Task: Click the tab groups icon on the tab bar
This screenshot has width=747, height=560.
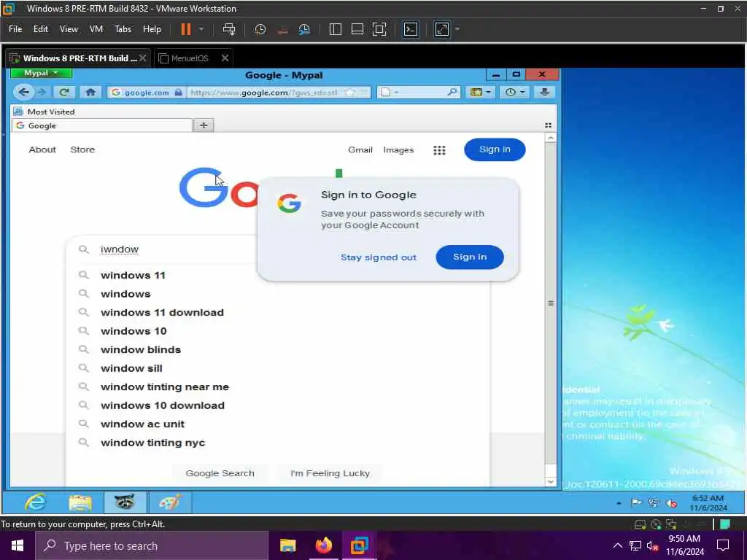Action: [x=548, y=125]
